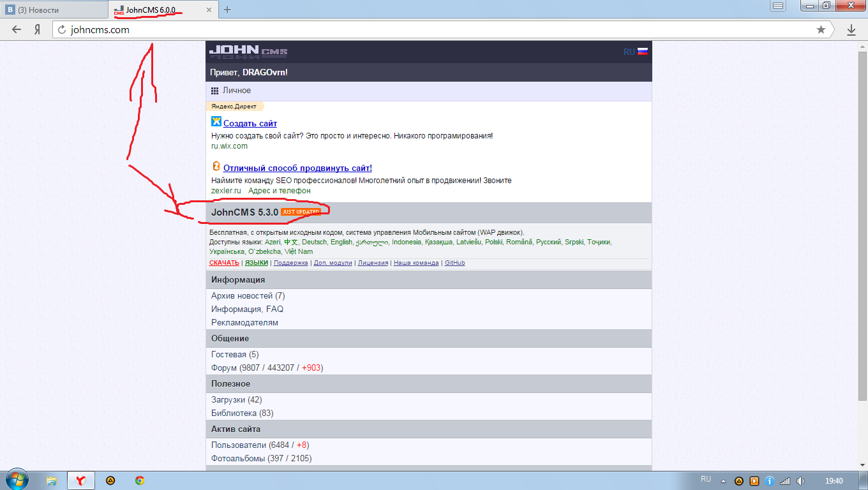This screenshot has width=868, height=490.
Task: Open the Форум section
Action: (x=224, y=367)
